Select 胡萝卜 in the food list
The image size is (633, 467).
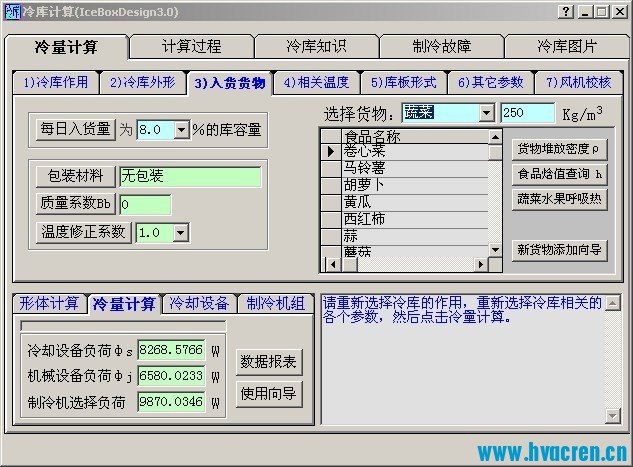point(414,186)
